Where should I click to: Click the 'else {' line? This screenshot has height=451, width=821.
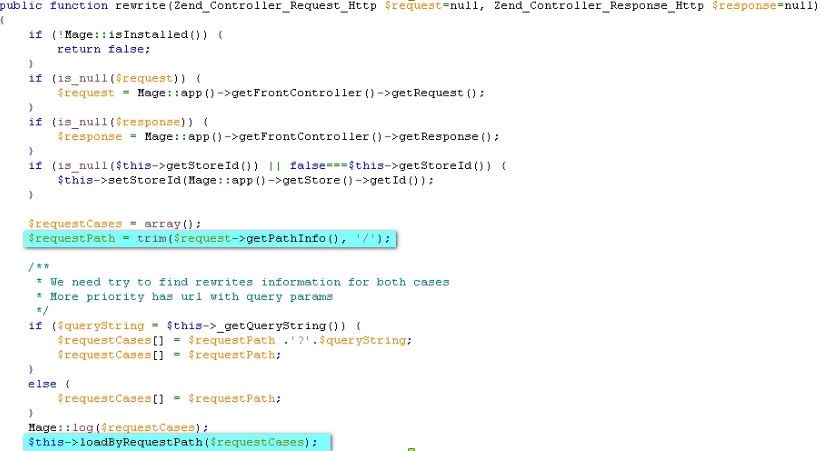point(49,384)
